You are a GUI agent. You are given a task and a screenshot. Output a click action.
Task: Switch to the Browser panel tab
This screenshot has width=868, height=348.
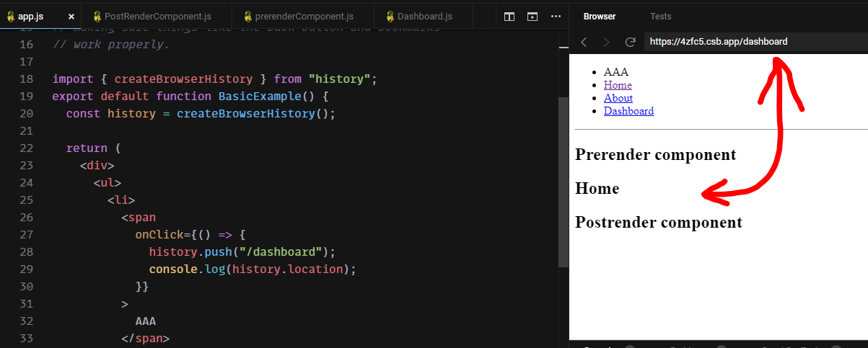pos(600,16)
